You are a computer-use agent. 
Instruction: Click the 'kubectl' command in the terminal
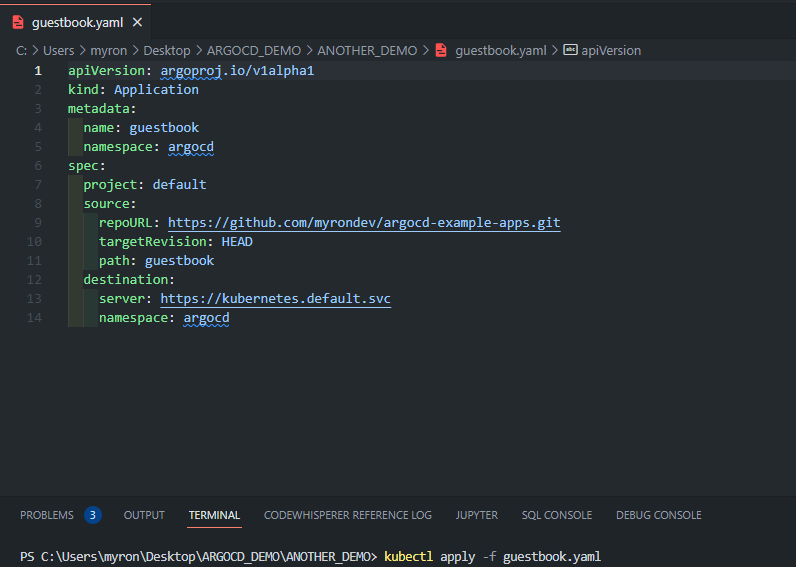(409, 556)
